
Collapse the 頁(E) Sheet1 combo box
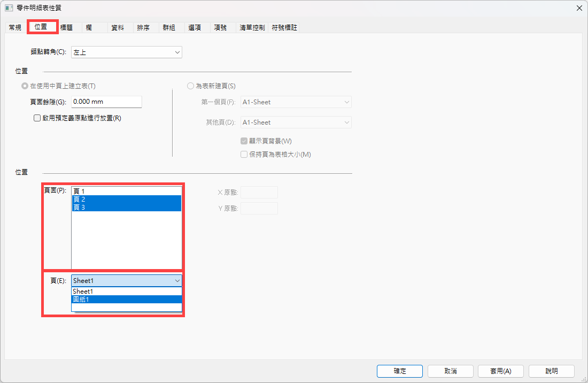[x=126, y=281]
